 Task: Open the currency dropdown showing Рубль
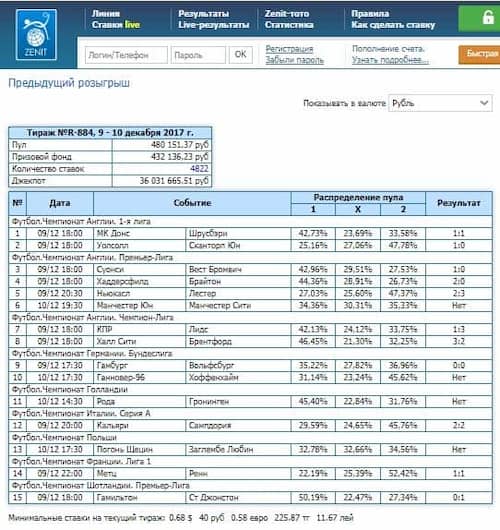click(440, 103)
